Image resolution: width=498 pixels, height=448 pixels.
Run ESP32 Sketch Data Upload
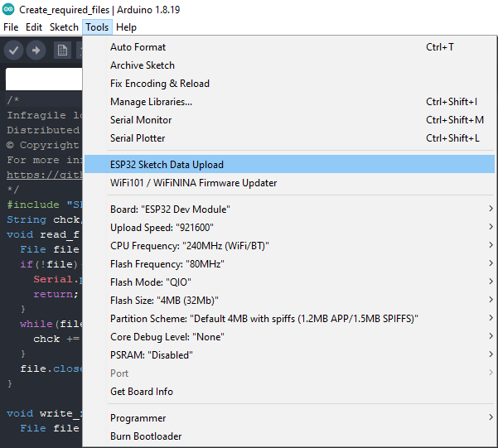click(x=289, y=165)
